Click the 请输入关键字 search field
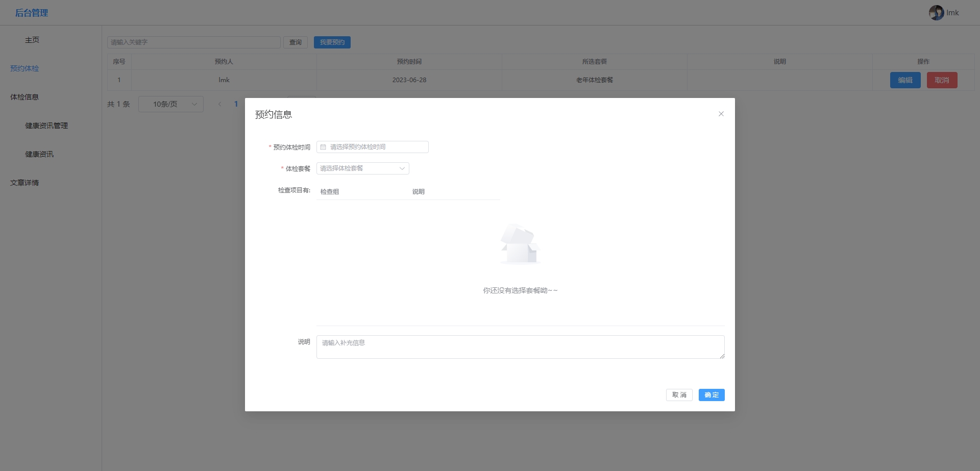Viewport: 980px width, 471px height. (x=193, y=42)
